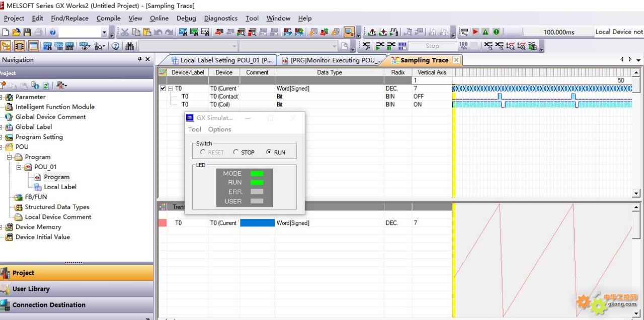Close the Sampling Trace tab

tap(456, 60)
